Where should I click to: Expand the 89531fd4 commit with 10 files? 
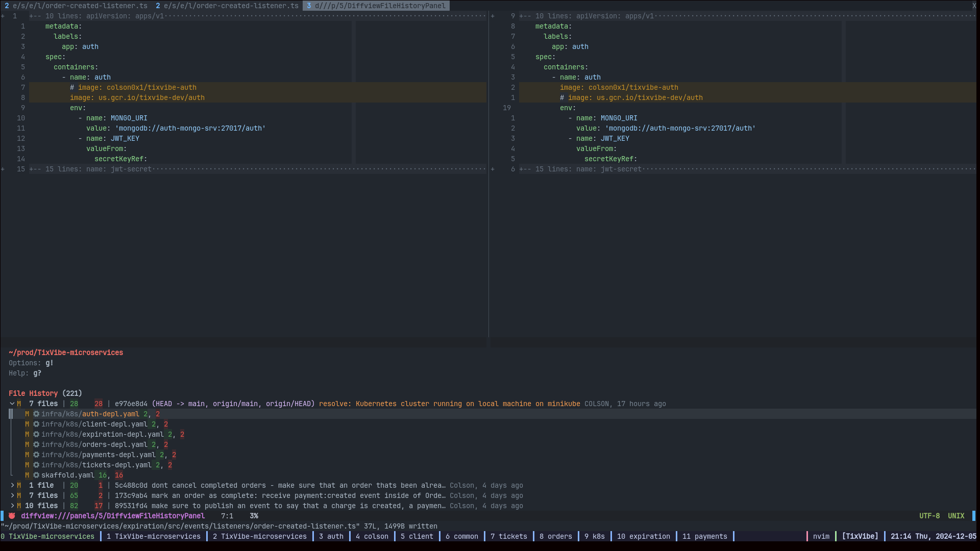[12, 506]
